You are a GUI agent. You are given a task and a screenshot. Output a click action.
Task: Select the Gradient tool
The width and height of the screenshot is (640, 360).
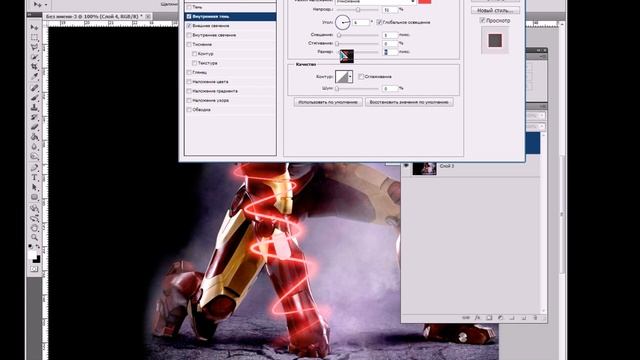pos(35,137)
